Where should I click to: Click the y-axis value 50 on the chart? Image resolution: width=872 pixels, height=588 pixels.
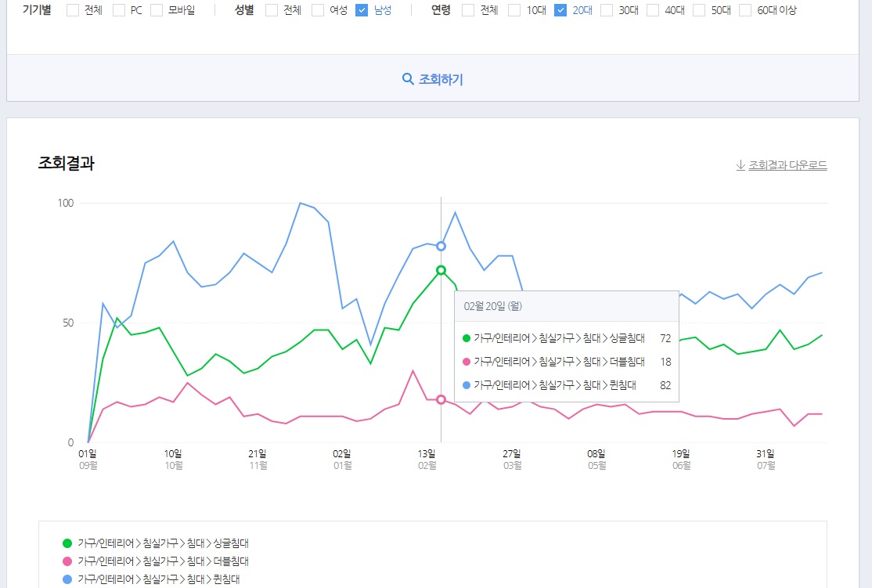tap(68, 323)
